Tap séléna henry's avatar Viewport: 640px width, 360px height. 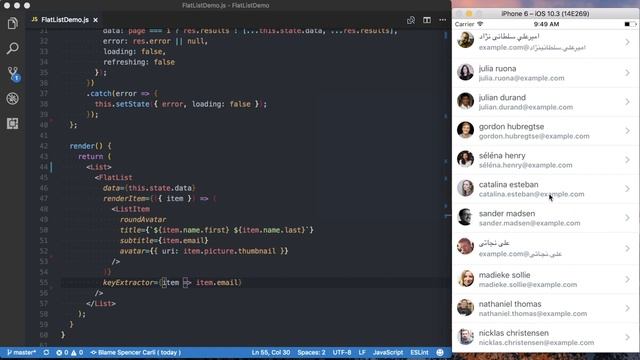pyautogui.click(x=465, y=160)
